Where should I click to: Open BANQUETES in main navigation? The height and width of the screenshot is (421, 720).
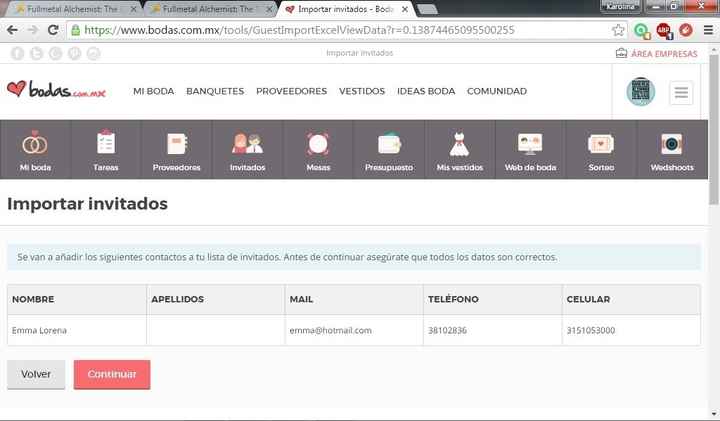[215, 91]
